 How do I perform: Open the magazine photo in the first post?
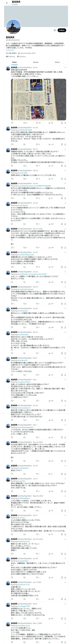coord(39,99)
